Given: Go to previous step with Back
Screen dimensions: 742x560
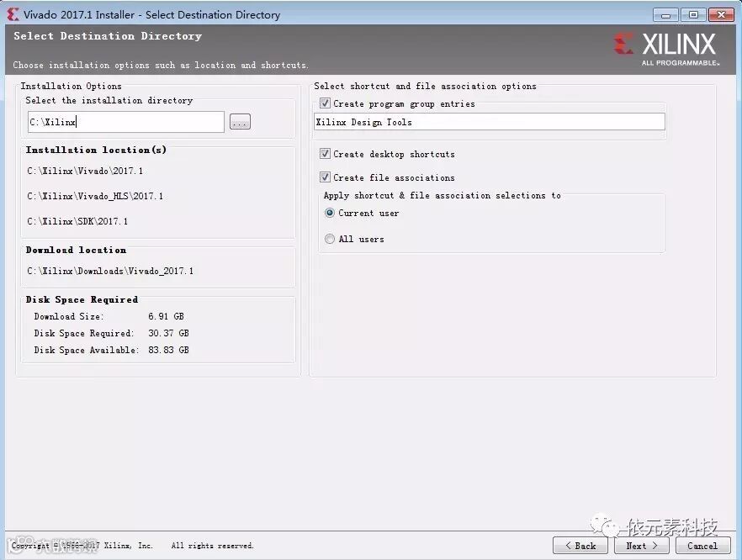Looking at the screenshot, I should point(580,546).
